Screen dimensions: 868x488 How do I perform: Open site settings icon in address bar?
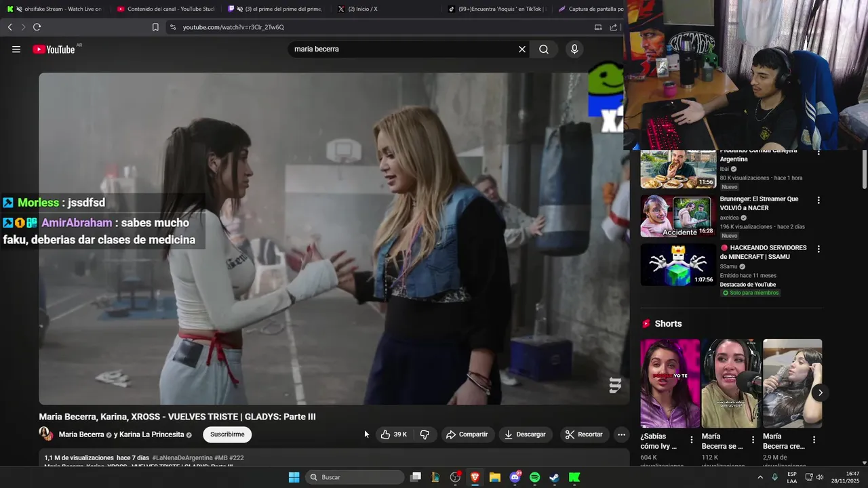pos(173,27)
